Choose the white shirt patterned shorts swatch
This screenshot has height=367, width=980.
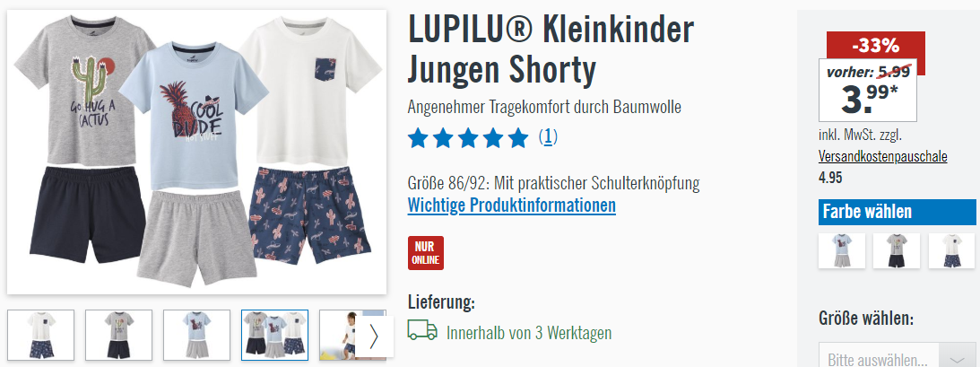coord(952,250)
